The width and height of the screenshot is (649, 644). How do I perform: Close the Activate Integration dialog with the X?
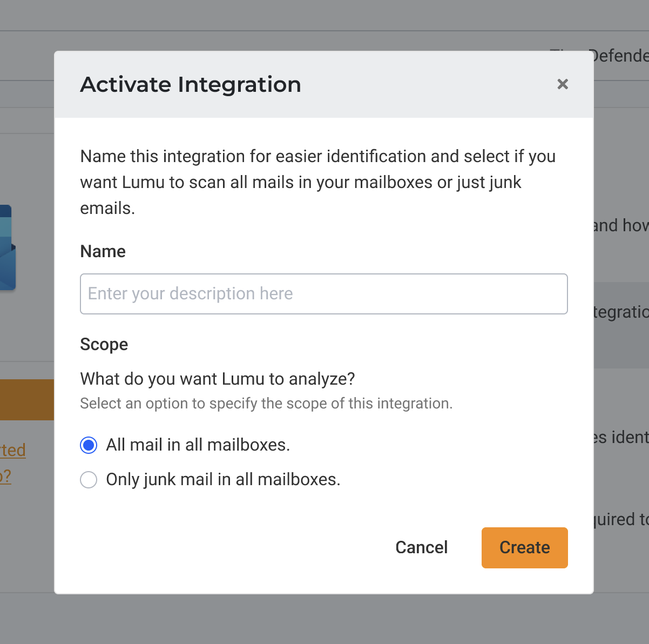(563, 84)
